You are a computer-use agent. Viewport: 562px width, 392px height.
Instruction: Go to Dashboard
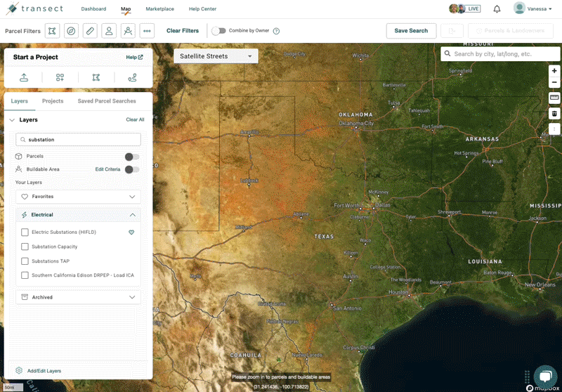[93, 9]
